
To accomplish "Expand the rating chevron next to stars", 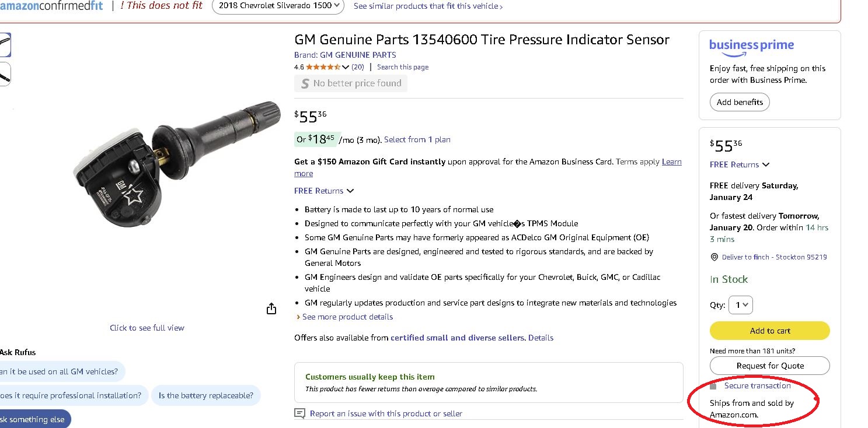I will (346, 67).
